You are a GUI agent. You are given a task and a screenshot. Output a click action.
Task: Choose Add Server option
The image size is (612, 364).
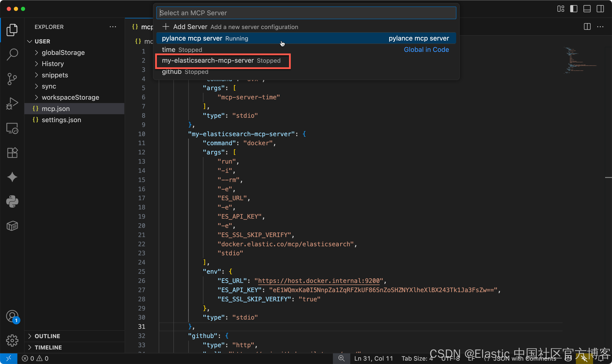(x=306, y=27)
